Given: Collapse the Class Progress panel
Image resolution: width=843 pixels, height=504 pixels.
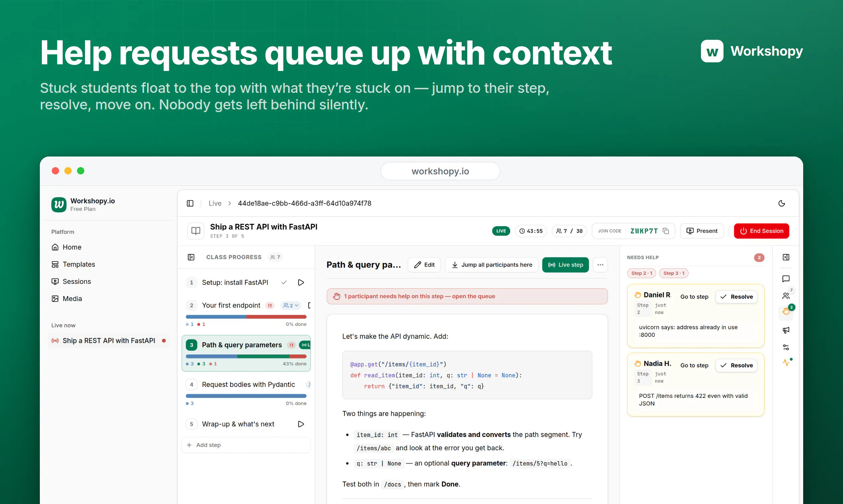Looking at the screenshot, I should click(x=191, y=257).
